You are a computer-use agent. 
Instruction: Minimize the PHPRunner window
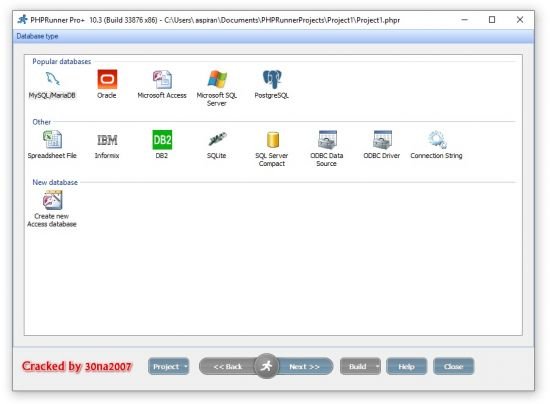[464, 20]
